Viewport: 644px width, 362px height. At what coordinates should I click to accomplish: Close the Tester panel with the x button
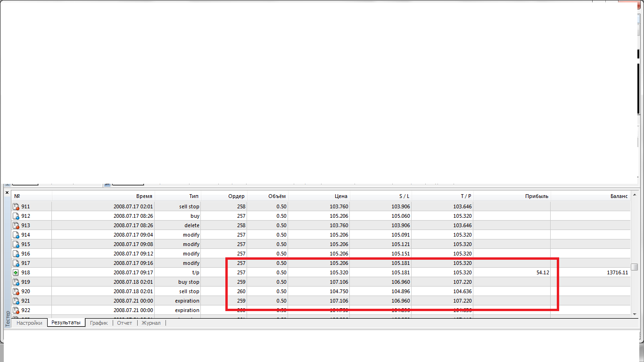(7, 192)
